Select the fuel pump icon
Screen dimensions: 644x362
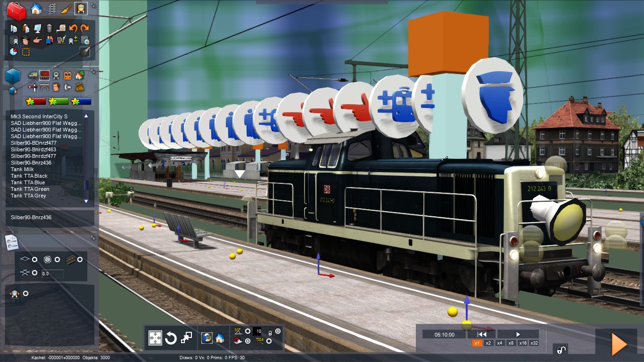point(61,40)
